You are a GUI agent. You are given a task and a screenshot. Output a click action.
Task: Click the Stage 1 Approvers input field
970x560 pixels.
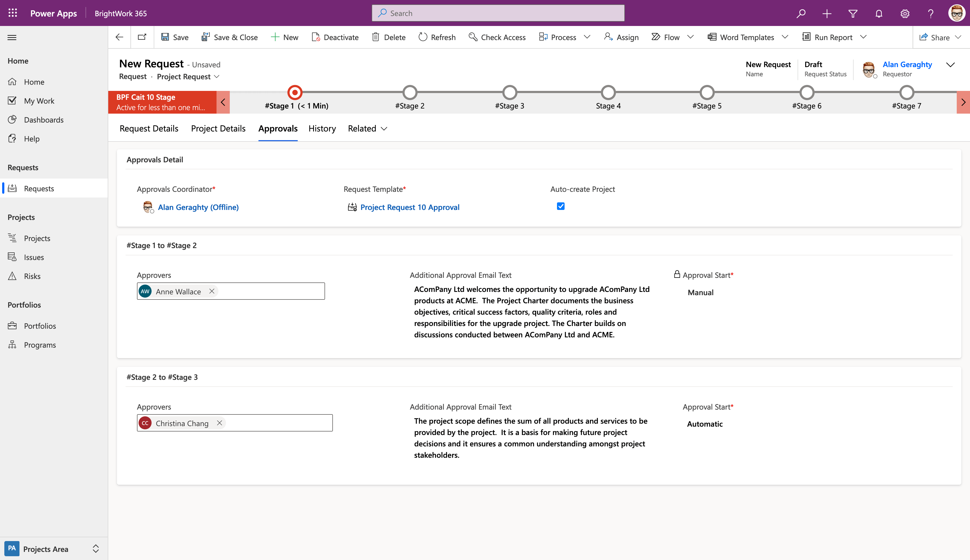click(x=231, y=291)
